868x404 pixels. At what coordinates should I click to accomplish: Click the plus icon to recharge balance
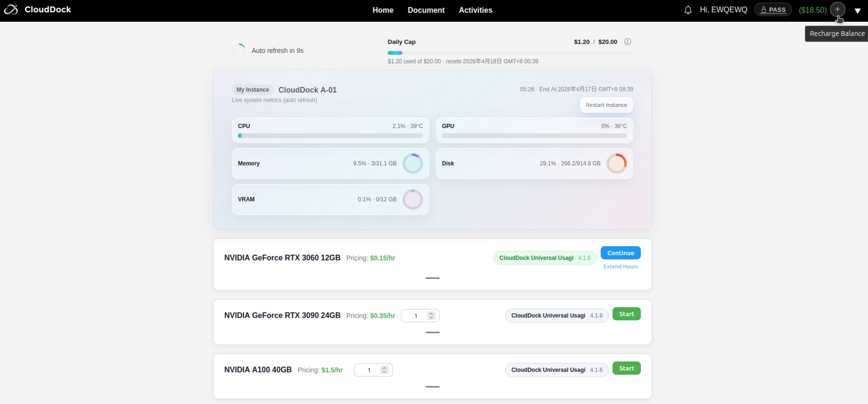[x=837, y=10]
